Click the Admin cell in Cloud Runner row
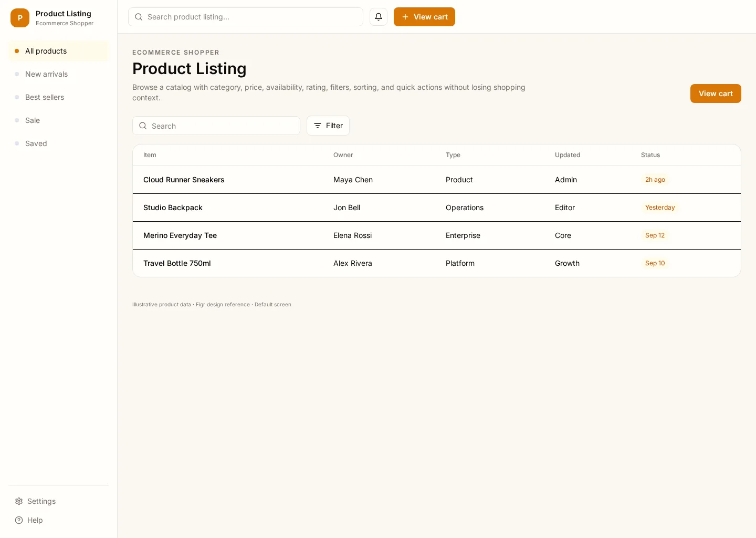 (566, 180)
